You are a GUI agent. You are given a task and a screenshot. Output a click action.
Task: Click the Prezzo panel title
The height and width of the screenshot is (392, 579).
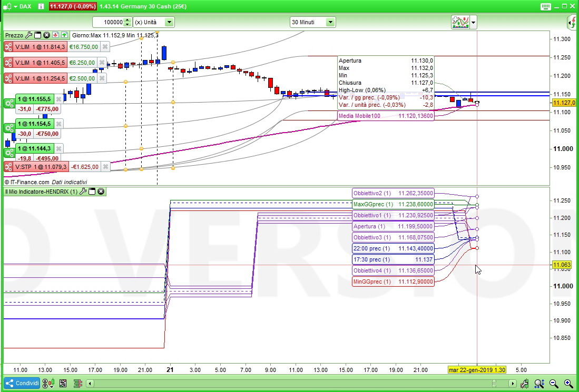point(14,35)
